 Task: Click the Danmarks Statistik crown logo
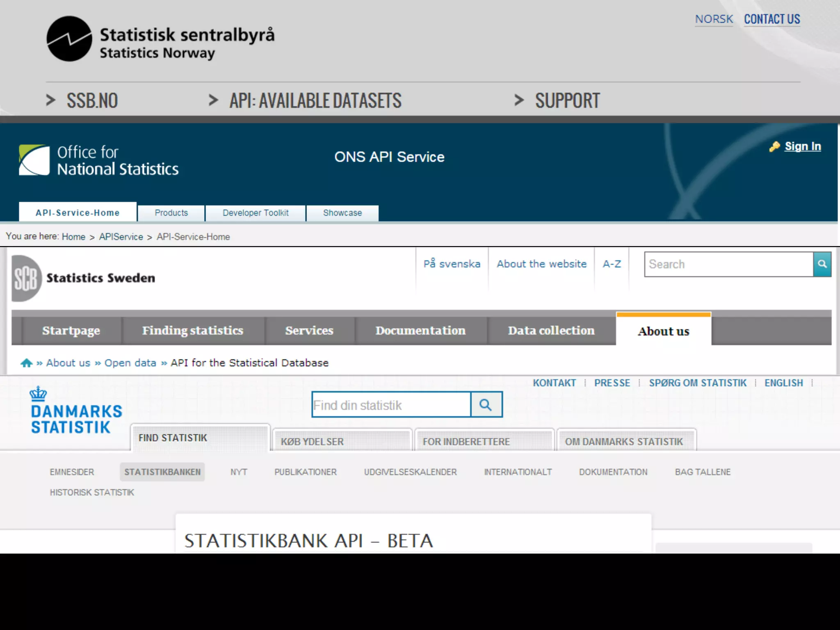(x=38, y=394)
